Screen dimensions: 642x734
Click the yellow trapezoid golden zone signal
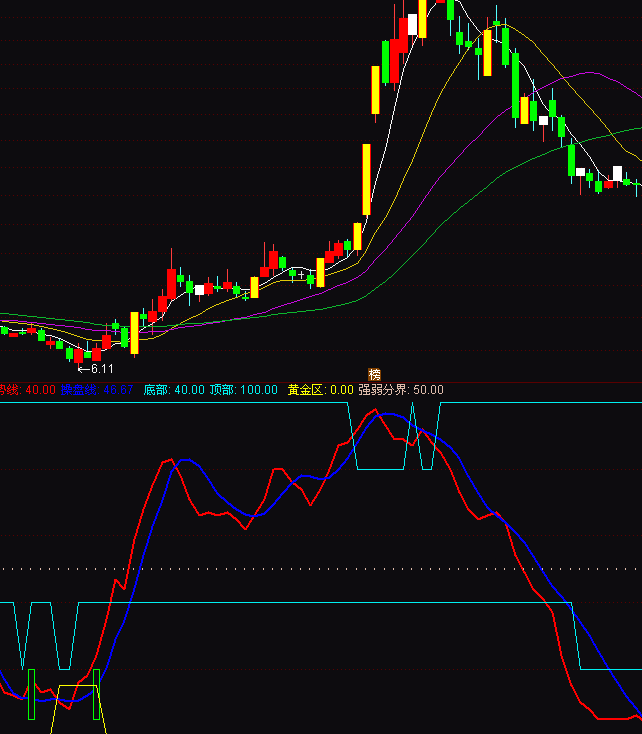click(x=78, y=700)
